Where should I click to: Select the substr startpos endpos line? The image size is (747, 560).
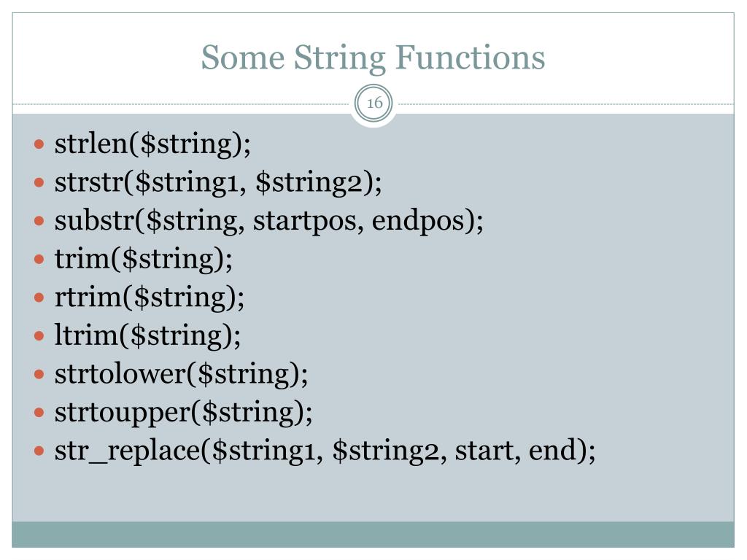(268, 221)
